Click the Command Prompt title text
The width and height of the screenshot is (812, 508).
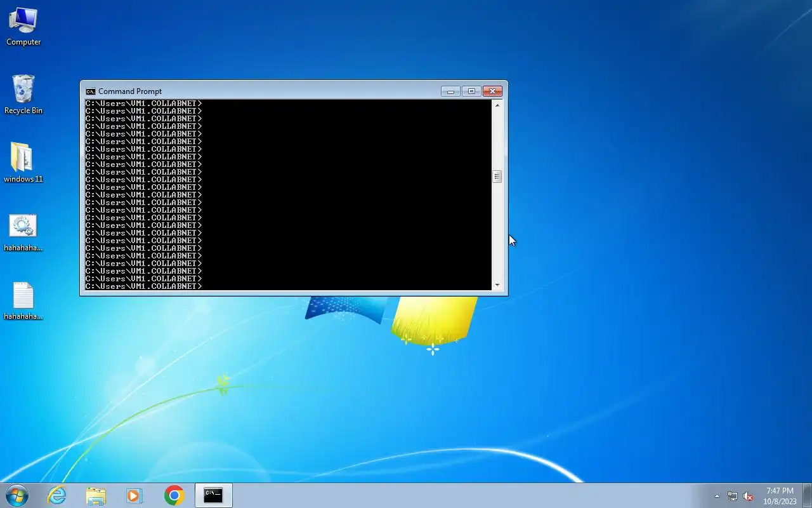[130, 91]
